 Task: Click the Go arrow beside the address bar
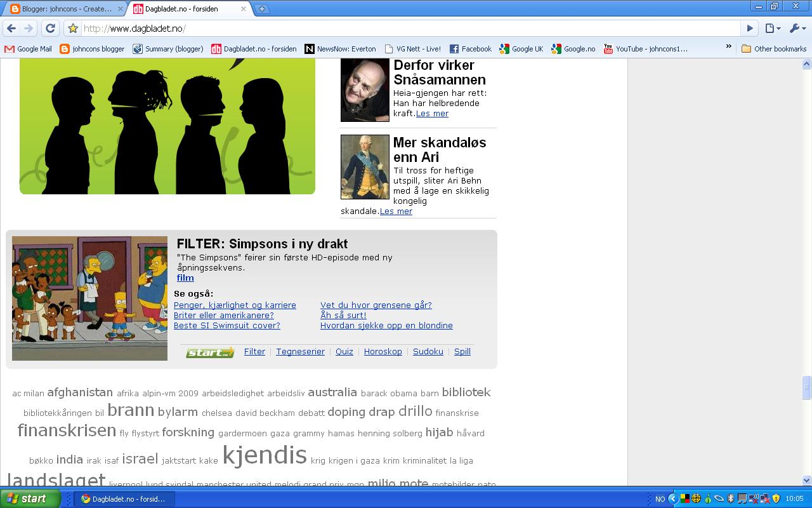[x=750, y=29]
